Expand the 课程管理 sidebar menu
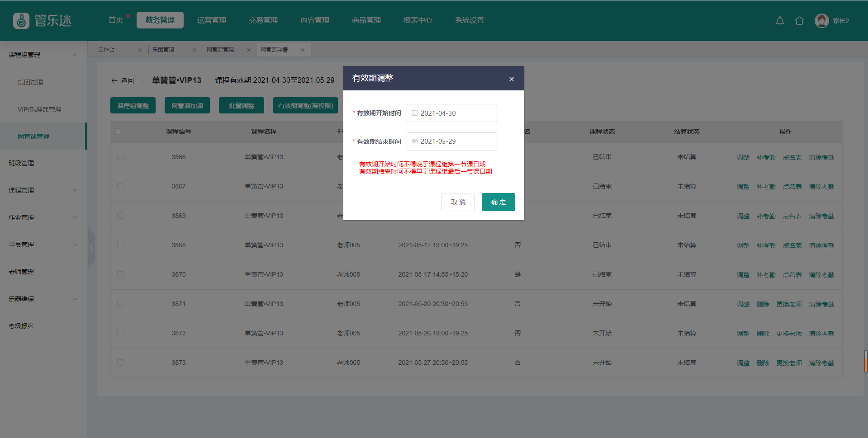This screenshot has width=868, height=438. coord(75,190)
